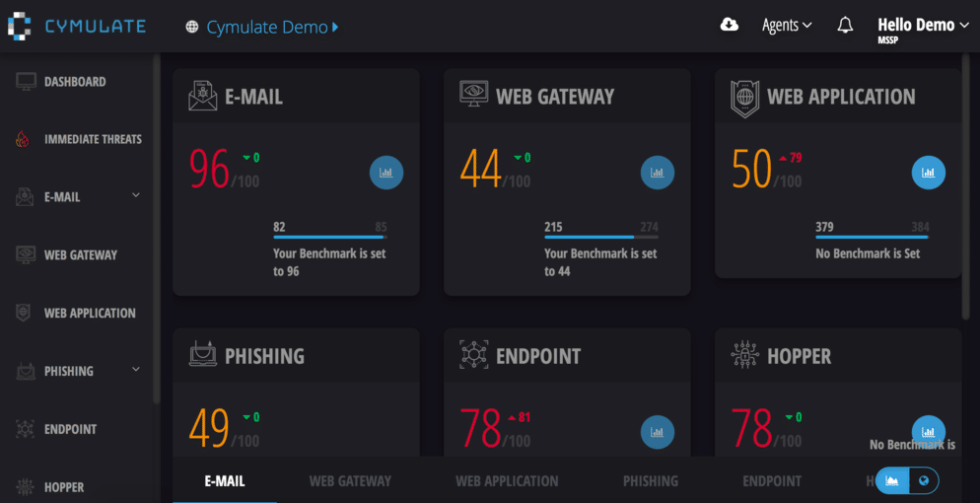Expand the Cymulate Demo environment selector
The height and width of the screenshot is (503, 980).
tap(272, 27)
